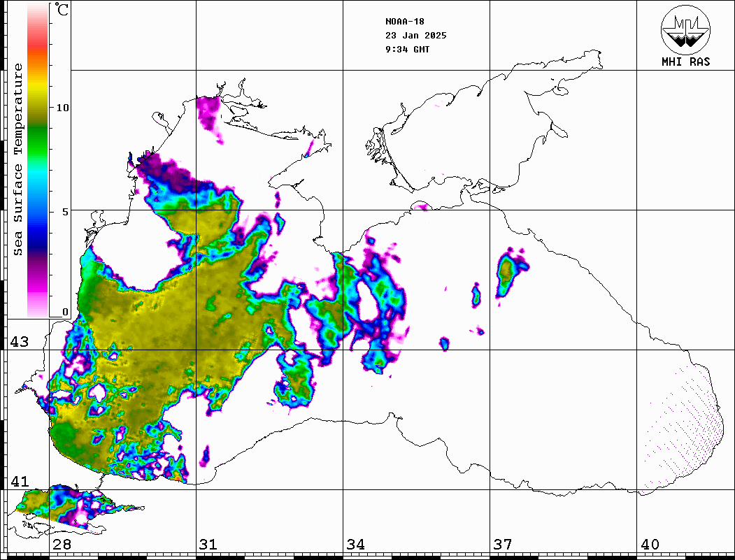Click the °C unit label

click(x=61, y=8)
